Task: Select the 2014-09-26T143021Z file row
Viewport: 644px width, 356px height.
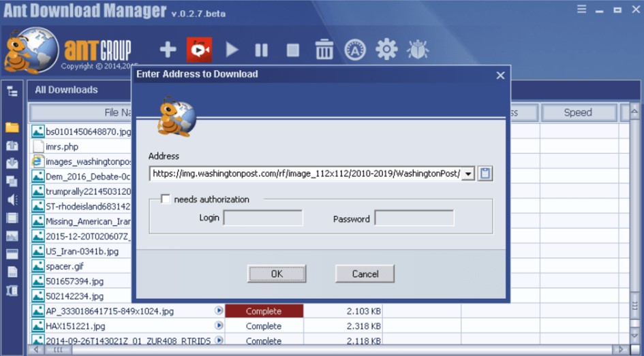Action: [x=127, y=341]
